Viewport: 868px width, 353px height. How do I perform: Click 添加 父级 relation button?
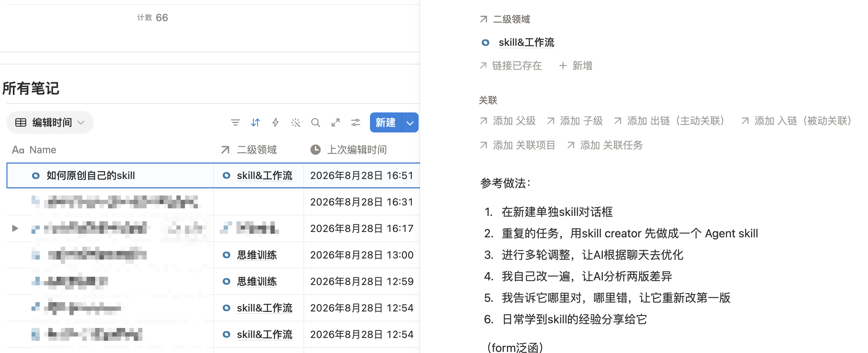(508, 121)
